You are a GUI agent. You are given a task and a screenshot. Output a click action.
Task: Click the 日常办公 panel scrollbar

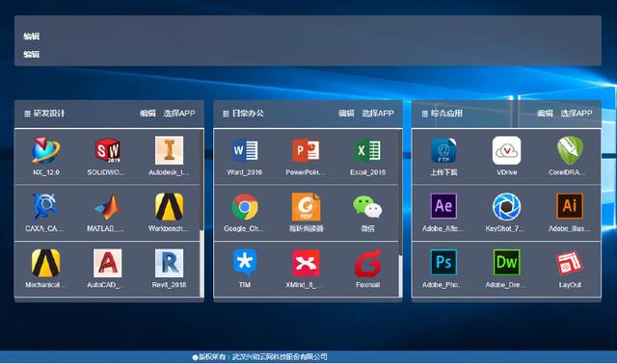[401, 213]
